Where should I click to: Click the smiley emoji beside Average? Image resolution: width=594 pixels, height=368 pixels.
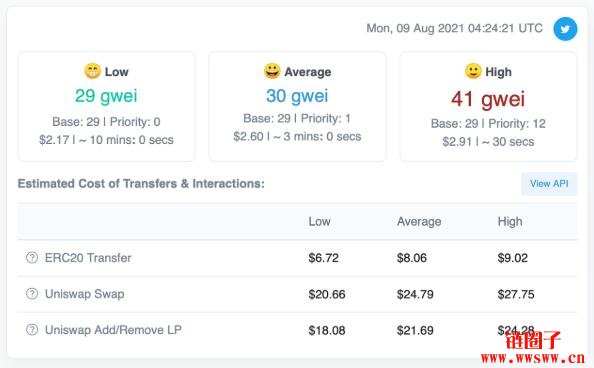(272, 71)
